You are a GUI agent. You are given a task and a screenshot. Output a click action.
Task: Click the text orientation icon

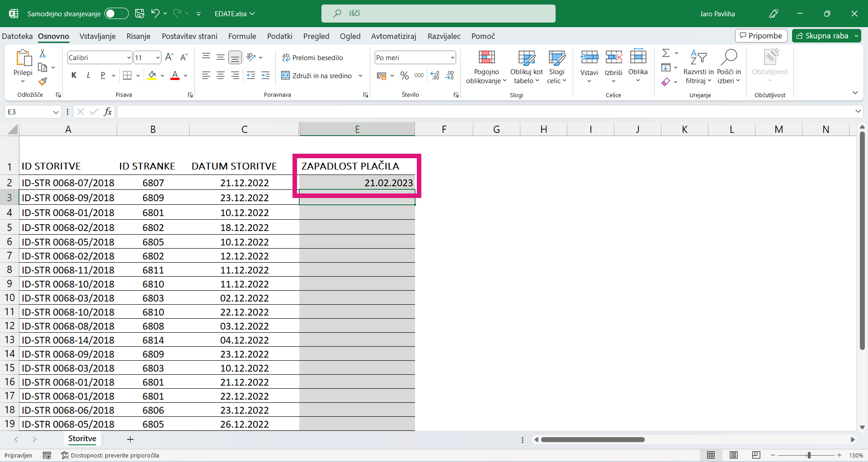point(251,57)
